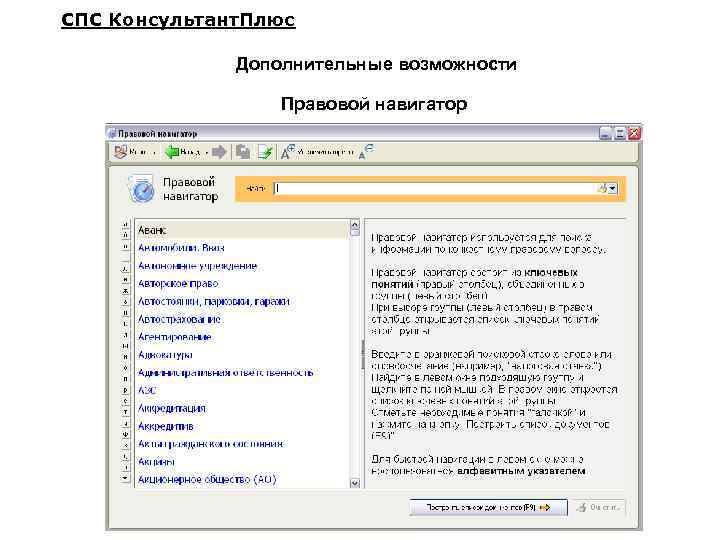Minimize the Правовой навигатор window

click(x=605, y=134)
